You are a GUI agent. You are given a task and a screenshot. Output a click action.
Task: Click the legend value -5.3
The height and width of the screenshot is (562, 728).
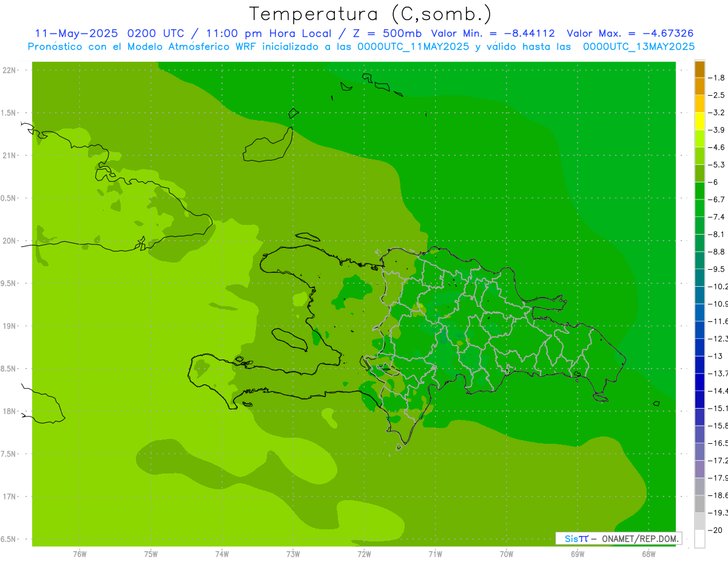pos(716,164)
